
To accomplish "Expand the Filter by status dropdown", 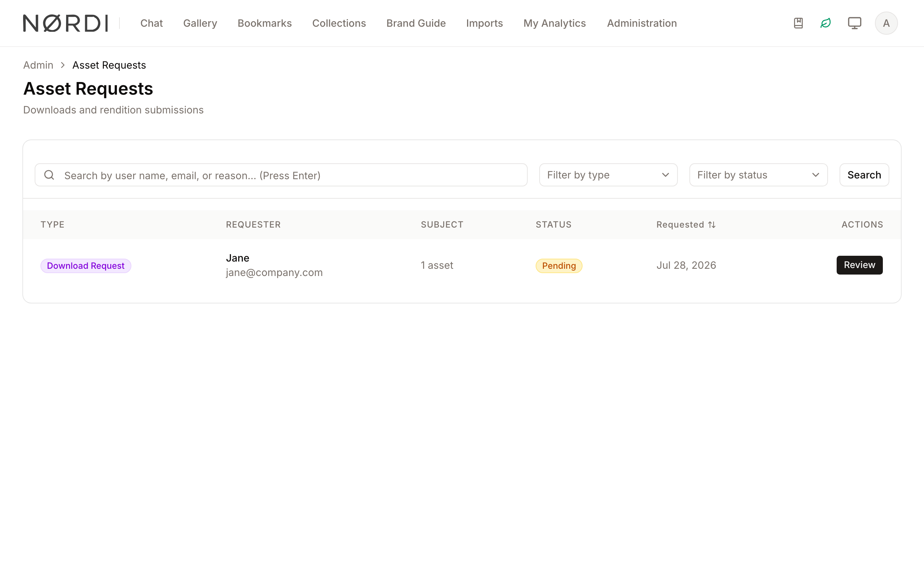I will coord(758,175).
